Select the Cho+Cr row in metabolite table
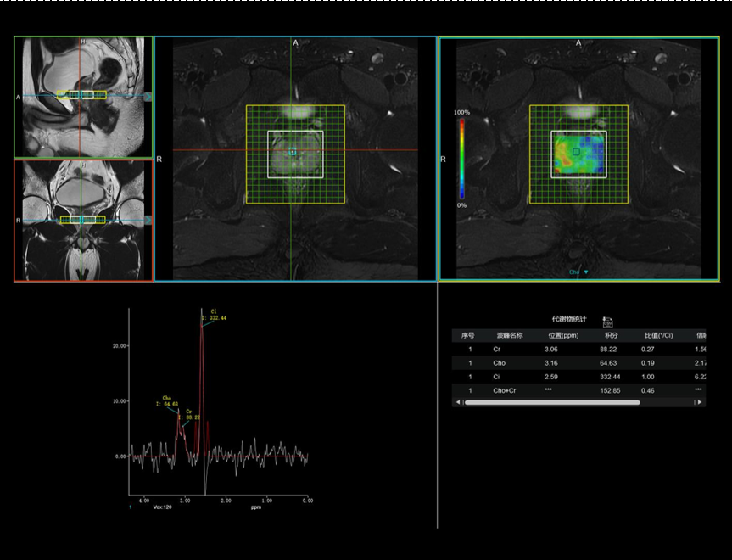Viewport: 732px width, 560px height. tap(577, 389)
